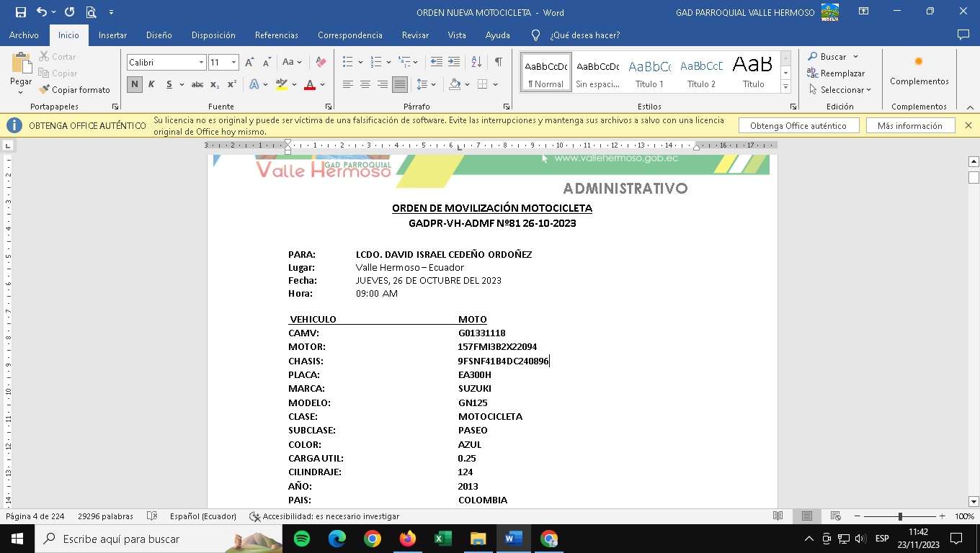
Task: Open the Calibri font name dropdown
Action: coord(201,63)
